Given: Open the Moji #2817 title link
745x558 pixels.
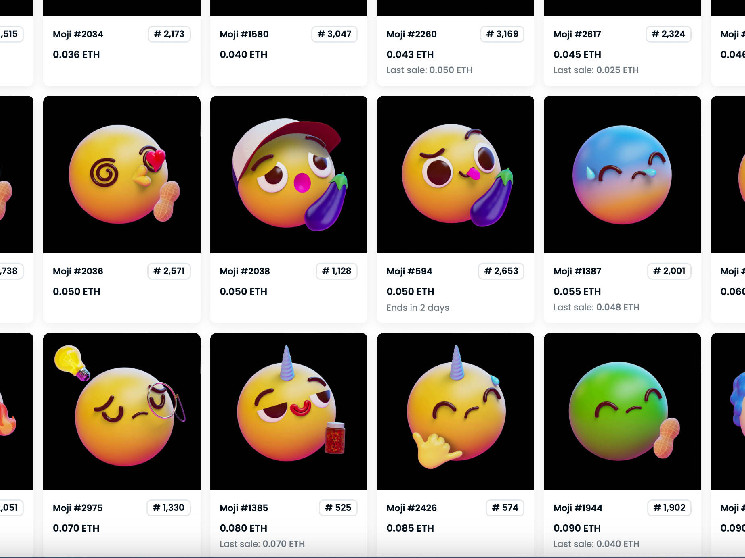Looking at the screenshot, I should tap(577, 34).
